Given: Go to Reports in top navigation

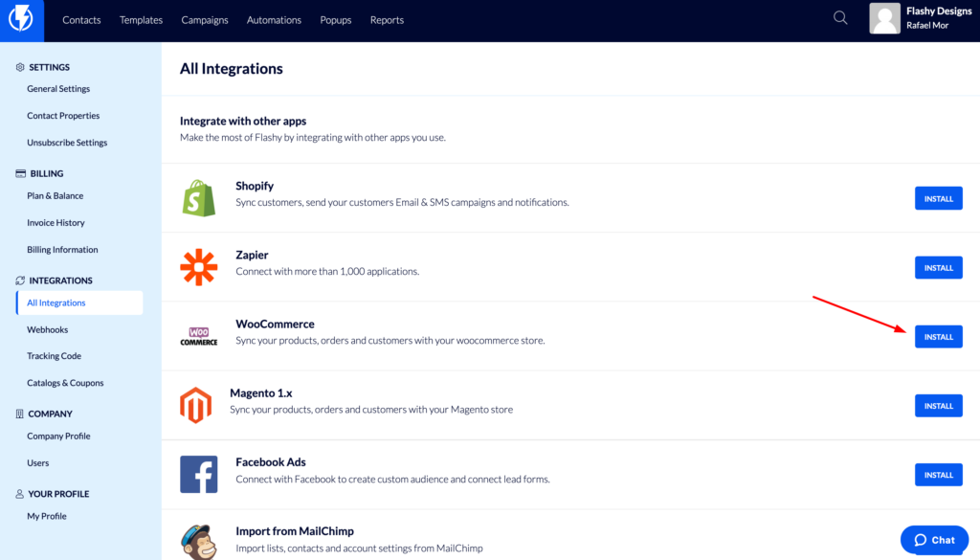Looking at the screenshot, I should [387, 20].
